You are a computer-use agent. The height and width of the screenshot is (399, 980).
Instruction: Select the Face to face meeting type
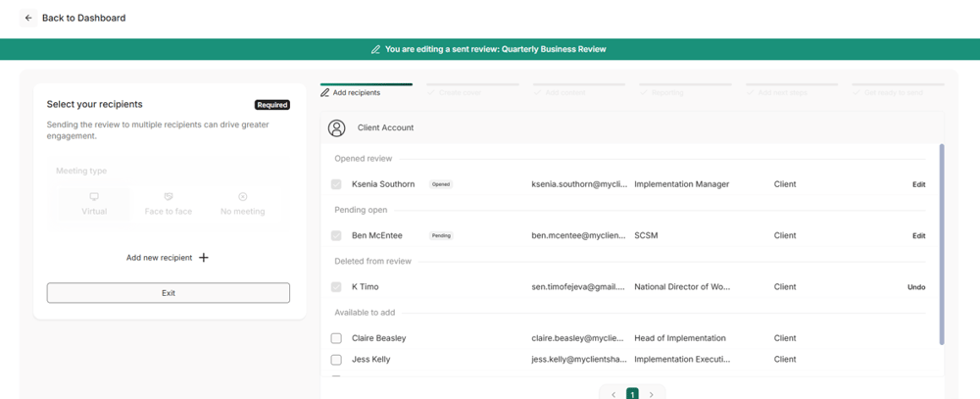click(169, 205)
